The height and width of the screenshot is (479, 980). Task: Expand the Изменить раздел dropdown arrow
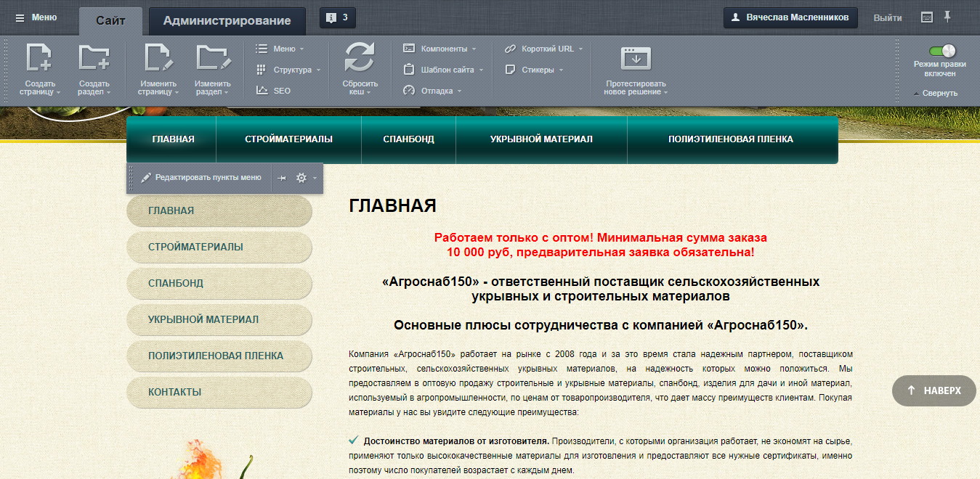(227, 93)
